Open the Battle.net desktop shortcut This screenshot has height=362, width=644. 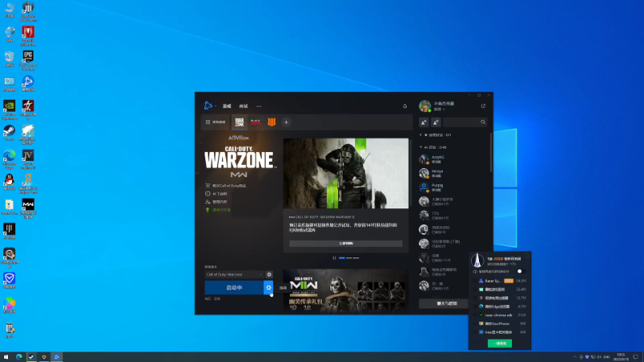tap(28, 84)
